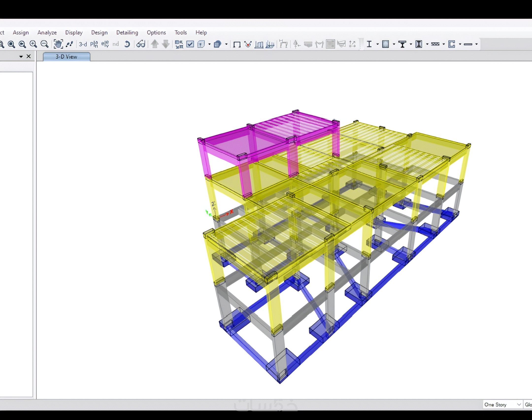Toggle the object shrink/assign grid icon
The width and height of the screenshot is (532, 420).
pos(179,44)
